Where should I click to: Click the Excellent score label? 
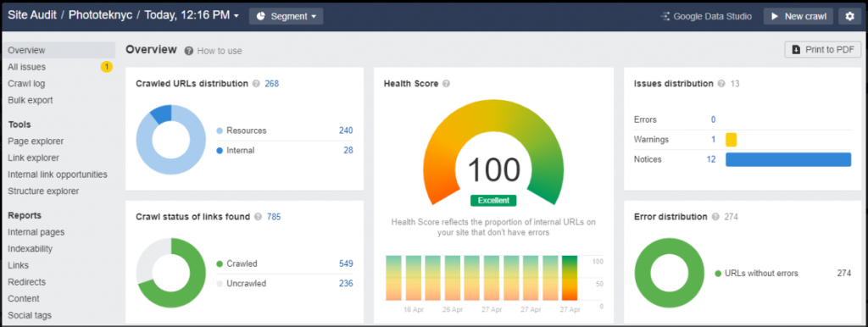coord(493,200)
